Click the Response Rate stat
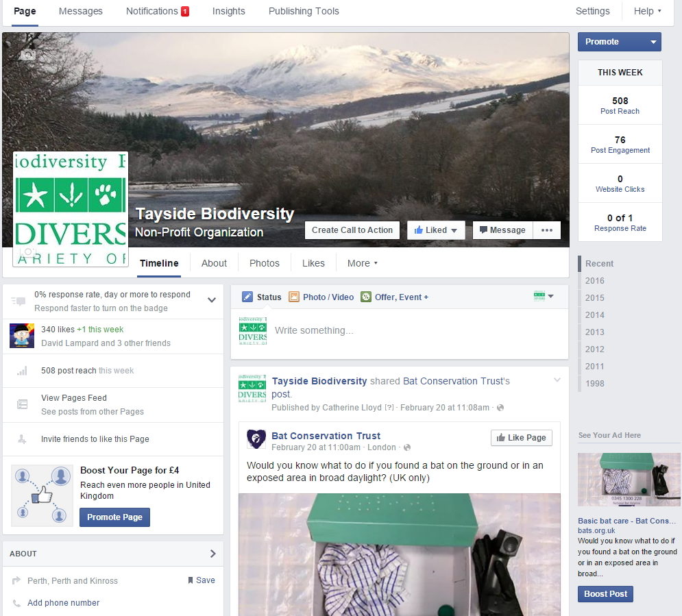 tap(620, 223)
